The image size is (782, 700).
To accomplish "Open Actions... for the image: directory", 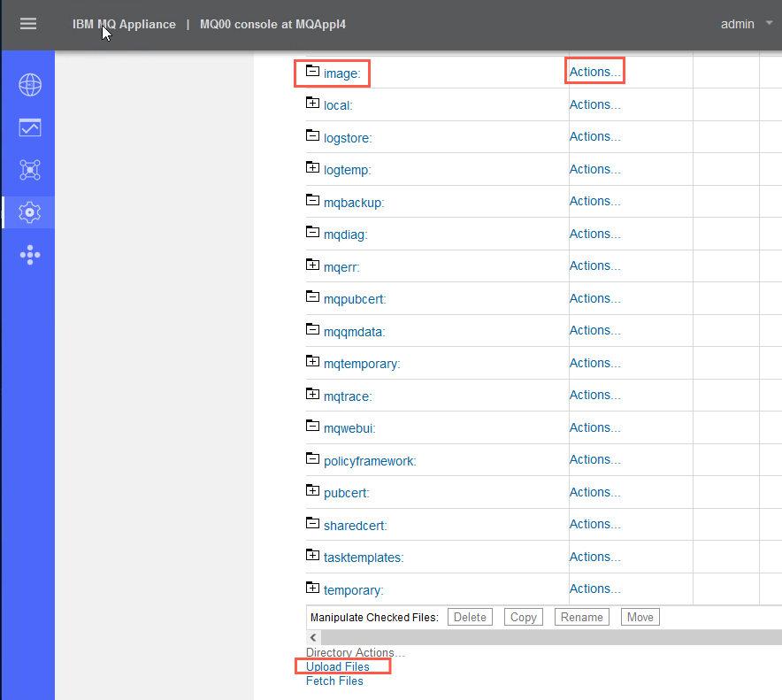I will [x=594, y=72].
